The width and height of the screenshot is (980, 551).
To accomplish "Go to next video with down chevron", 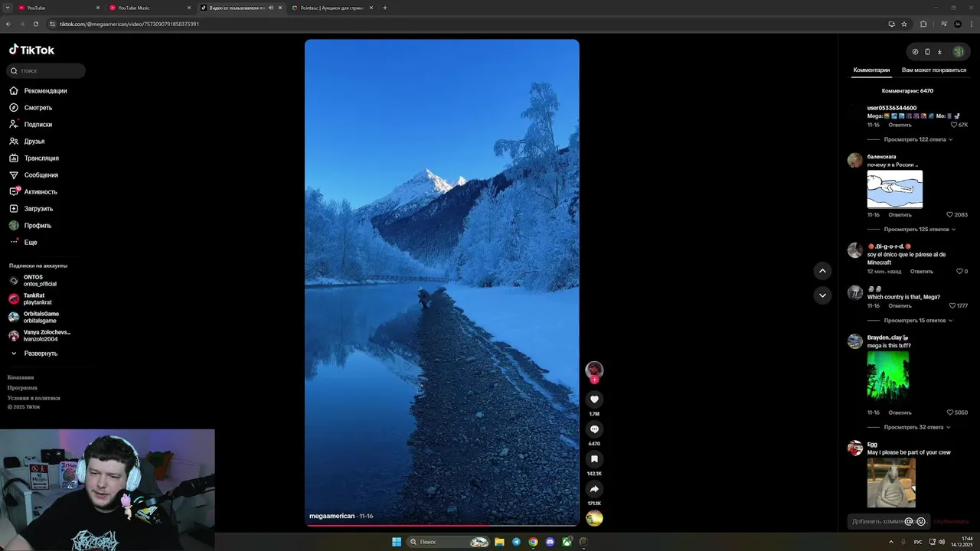I will point(822,295).
